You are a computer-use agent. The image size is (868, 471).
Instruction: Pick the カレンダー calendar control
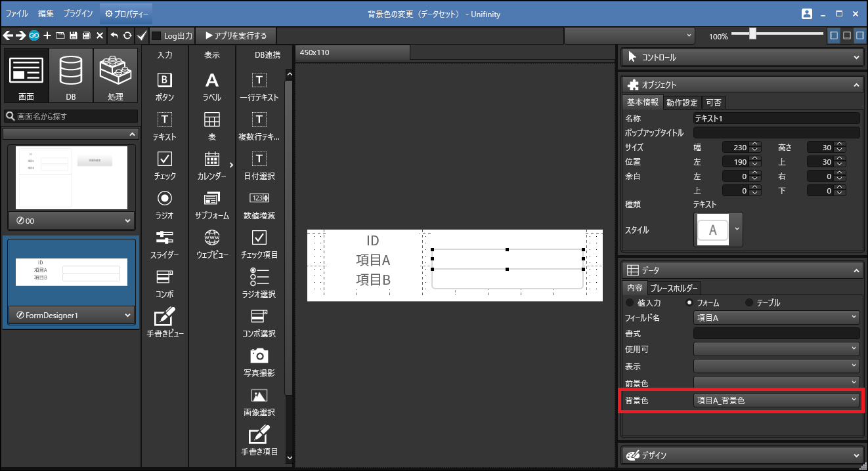[x=211, y=159]
